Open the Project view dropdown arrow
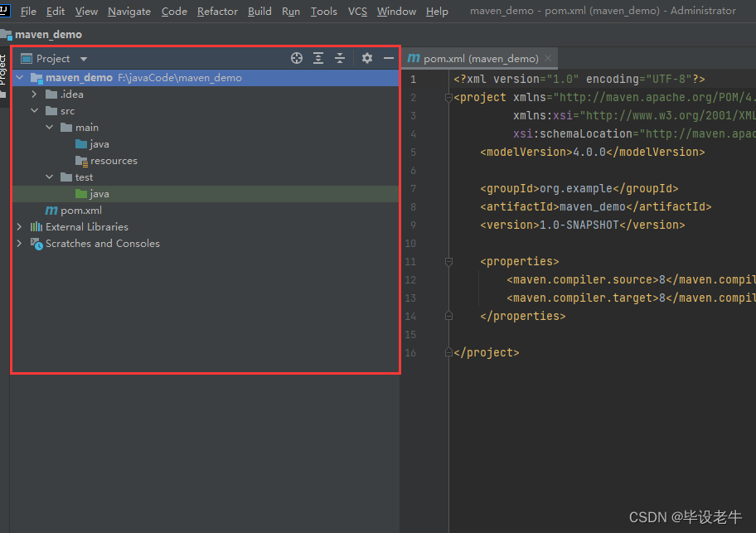 [x=84, y=59]
